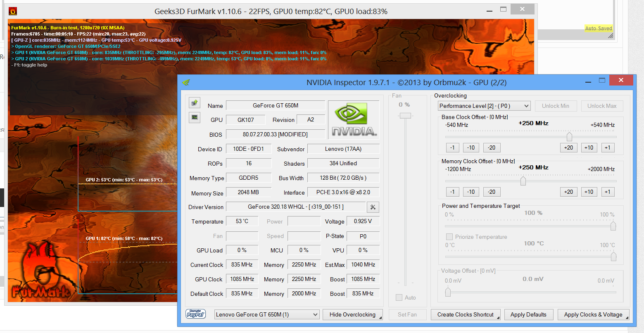
Task: Click base clock -10 step button
Action: coord(471,147)
